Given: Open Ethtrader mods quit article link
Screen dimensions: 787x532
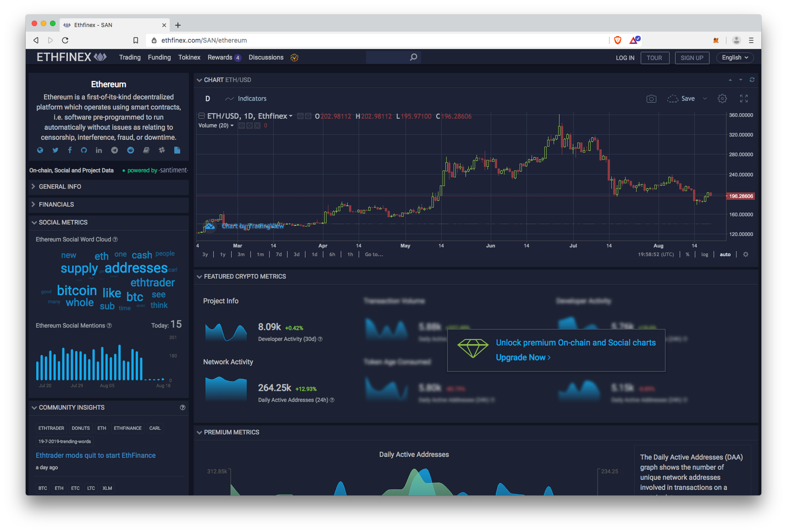Looking at the screenshot, I should [96, 455].
